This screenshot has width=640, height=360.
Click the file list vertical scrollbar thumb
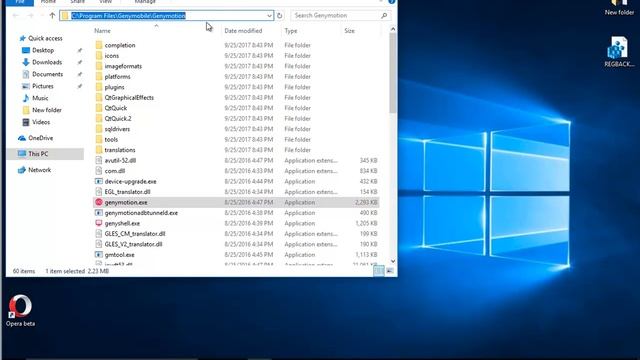(393, 73)
